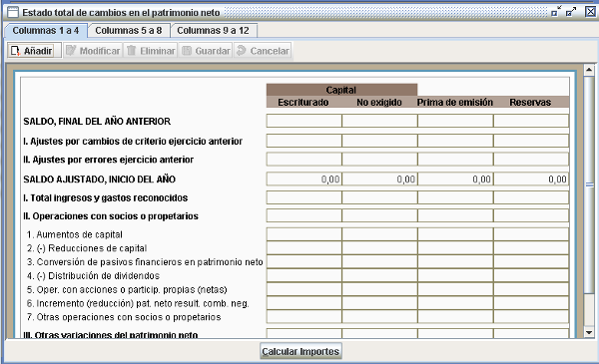Click No exigido field for Operaciones con socios

point(379,216)
